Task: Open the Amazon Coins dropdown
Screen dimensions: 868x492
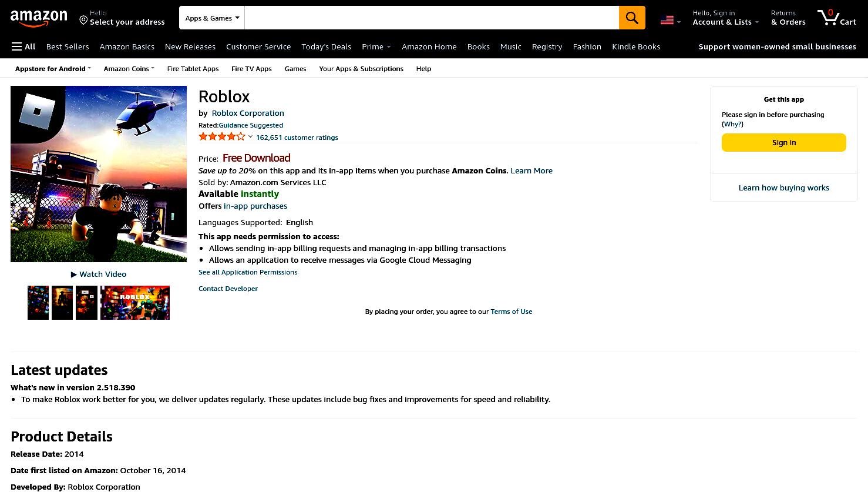Action: click(129, 69)
